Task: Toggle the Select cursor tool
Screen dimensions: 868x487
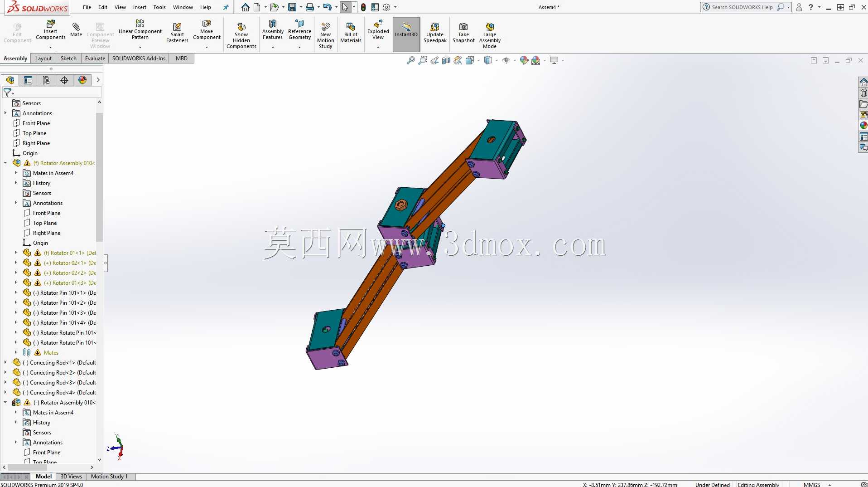Action: pos(345,7)
